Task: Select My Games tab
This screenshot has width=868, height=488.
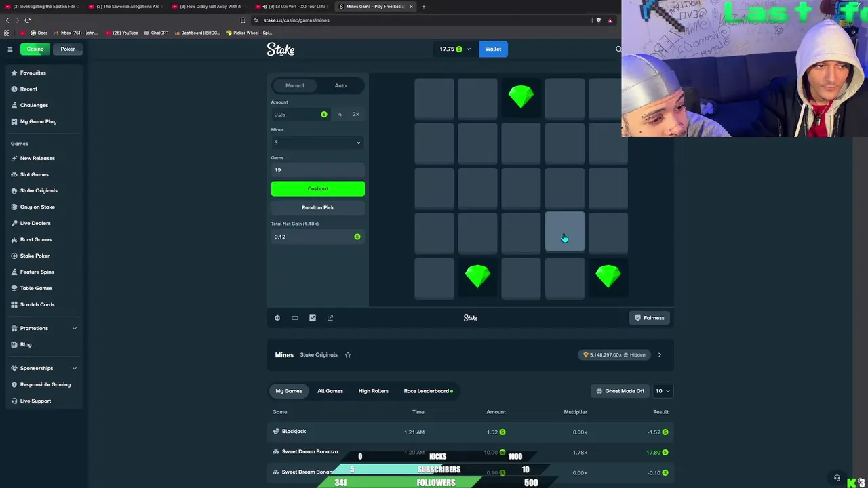Action: click(x=289, y=391)
